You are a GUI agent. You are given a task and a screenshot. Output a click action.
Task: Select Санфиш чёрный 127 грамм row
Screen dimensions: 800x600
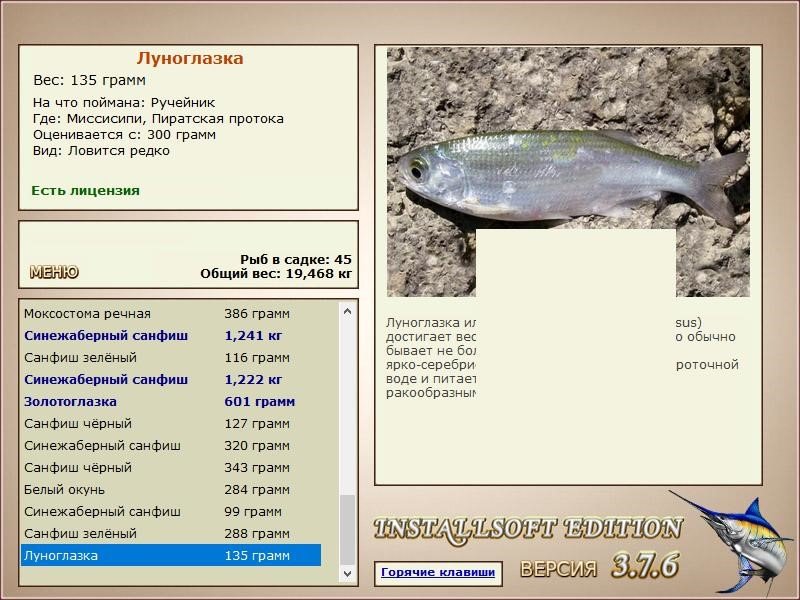(171, 423)
